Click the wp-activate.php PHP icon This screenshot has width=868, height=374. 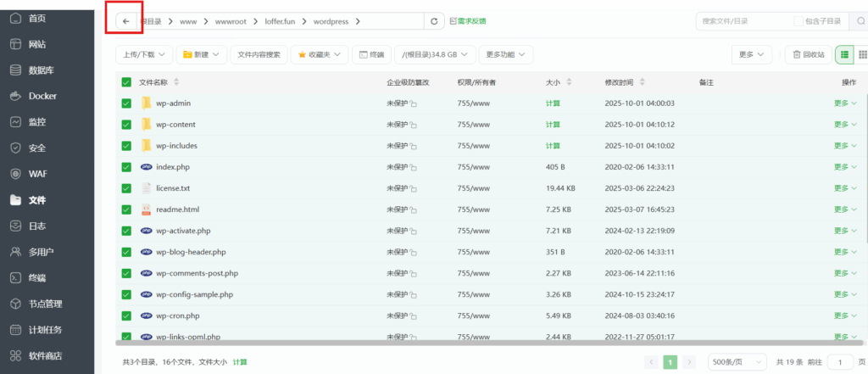[146, 231]
